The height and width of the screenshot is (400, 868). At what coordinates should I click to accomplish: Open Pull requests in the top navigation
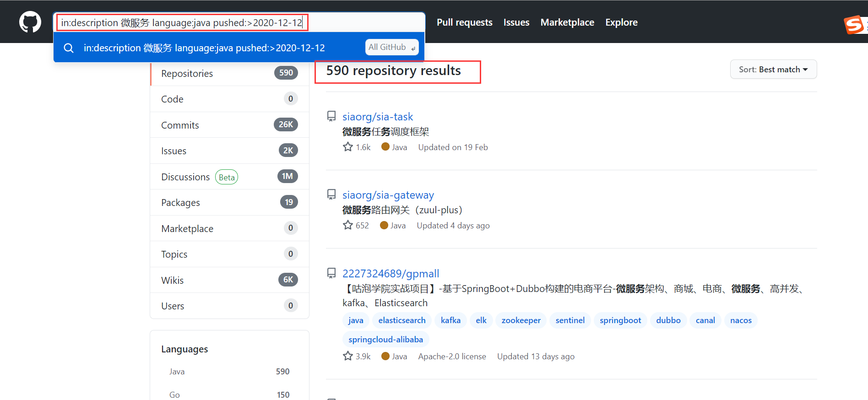point(464,22)
